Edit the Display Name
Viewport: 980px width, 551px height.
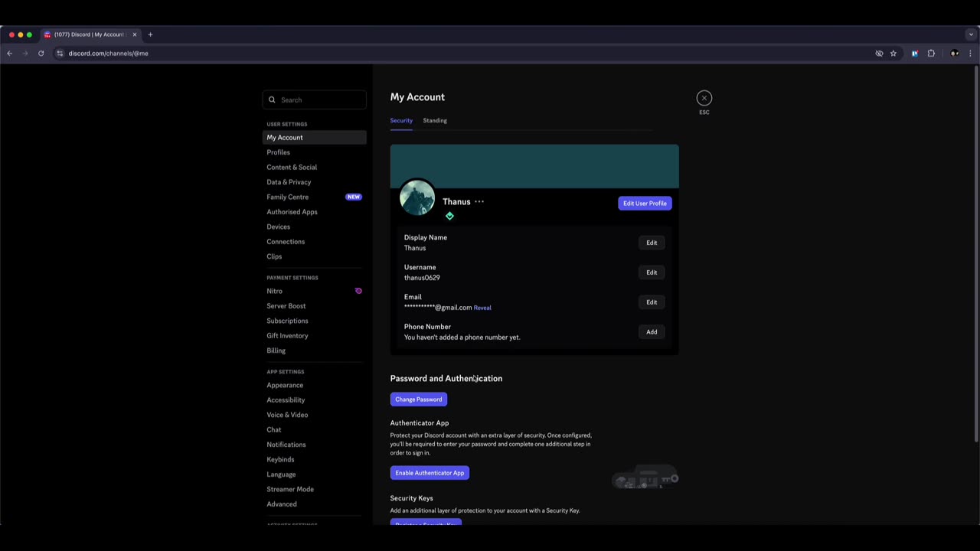[x=652, y=243]
